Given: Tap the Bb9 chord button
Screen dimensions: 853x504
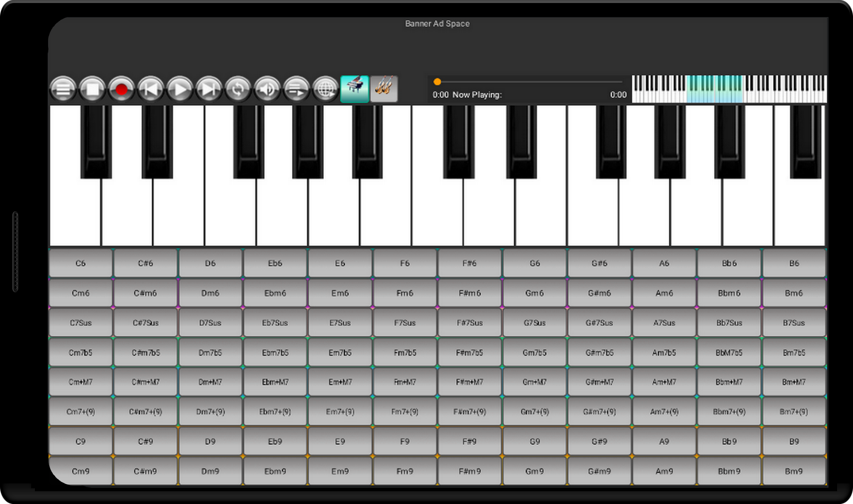Looking at the screenshot, I should tap(729, 441).
